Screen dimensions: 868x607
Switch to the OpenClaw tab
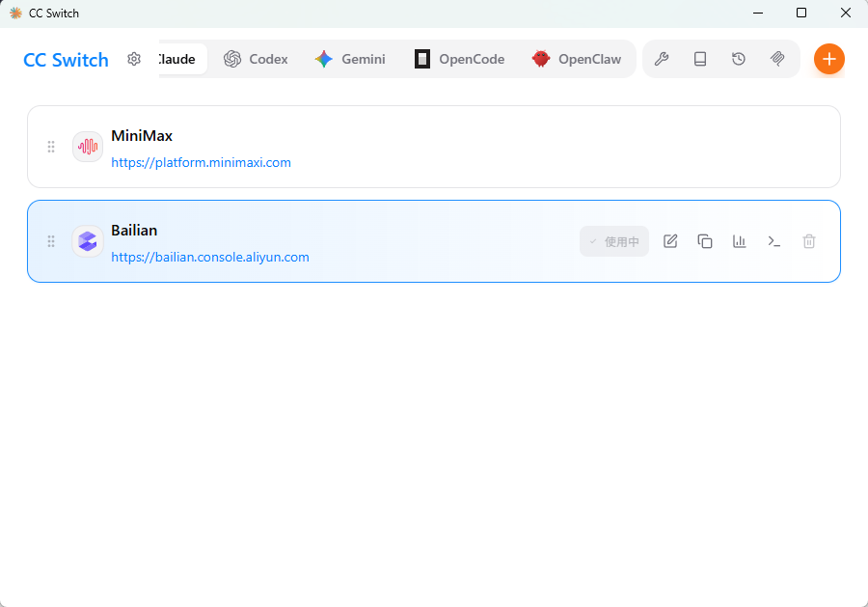point(577,59)
